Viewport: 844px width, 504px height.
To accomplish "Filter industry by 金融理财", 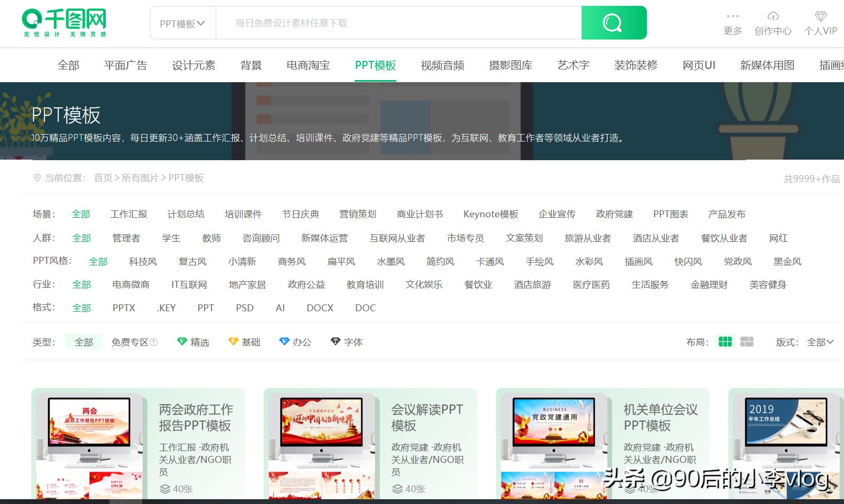I will pos(709,285).
